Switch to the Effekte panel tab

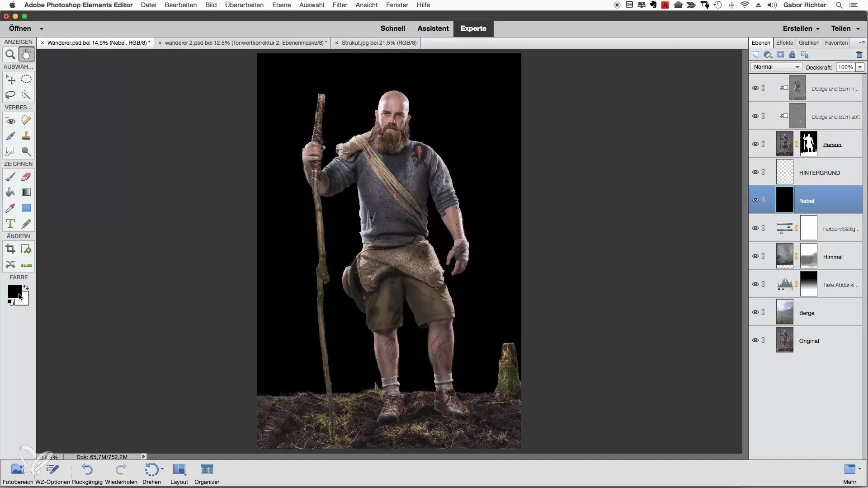[x=784, y=43]
